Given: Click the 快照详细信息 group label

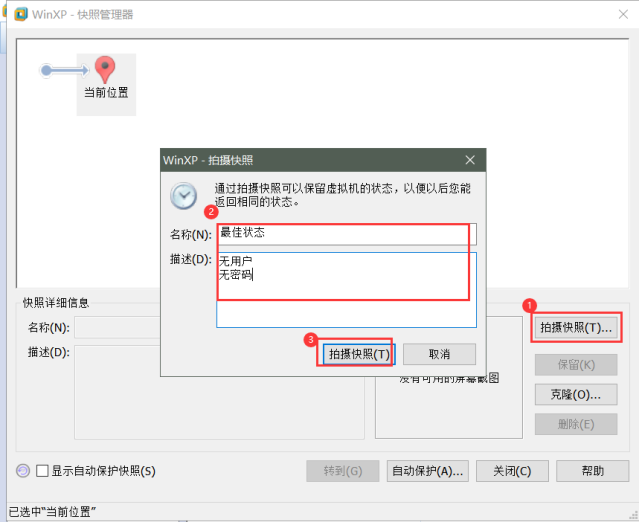Looking at the screenshot, I should pyautogui.click(x=56, y=303).
